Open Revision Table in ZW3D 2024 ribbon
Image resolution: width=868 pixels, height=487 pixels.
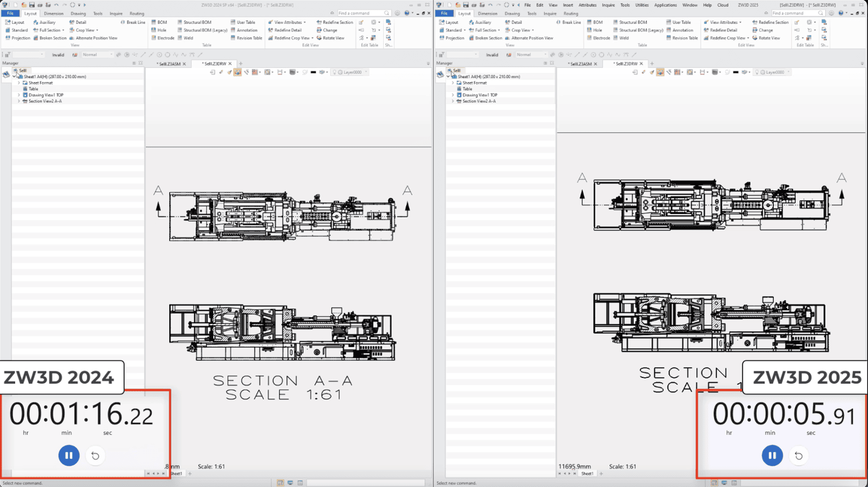(246, 38)
